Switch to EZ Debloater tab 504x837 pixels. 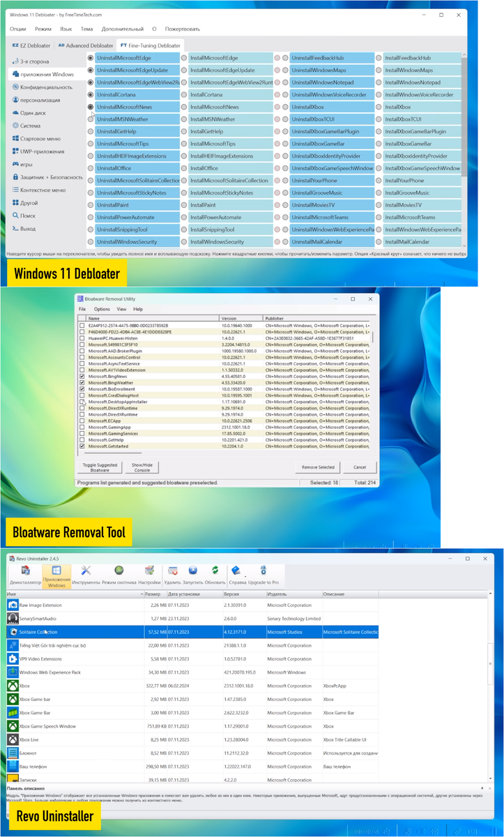(31, 45)
